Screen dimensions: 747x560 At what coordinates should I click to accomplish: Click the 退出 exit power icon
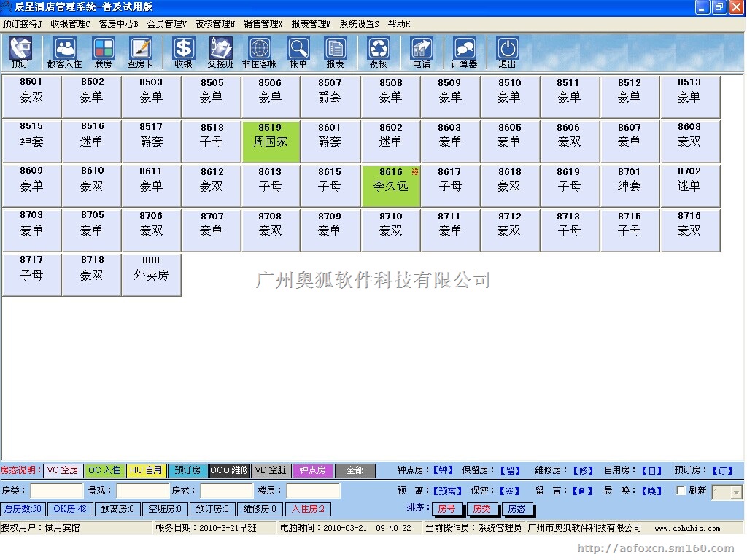(x=507, y=52)
